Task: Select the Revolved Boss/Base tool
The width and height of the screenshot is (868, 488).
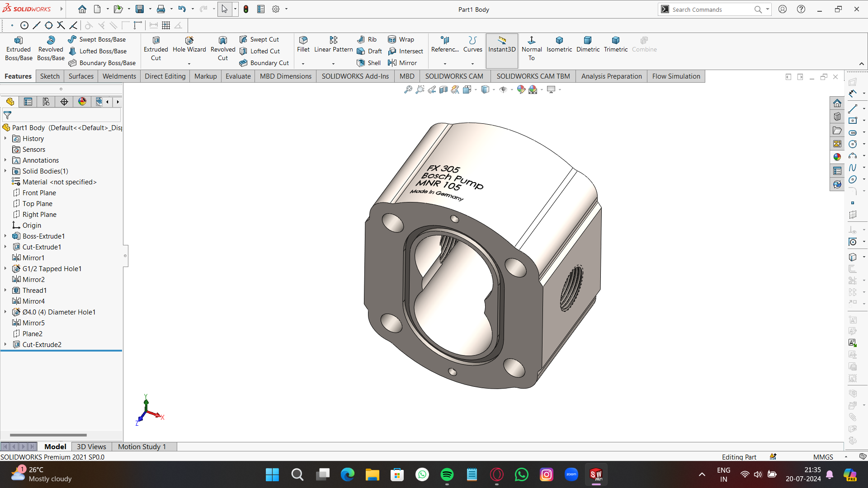Action: tap(51, 49)
